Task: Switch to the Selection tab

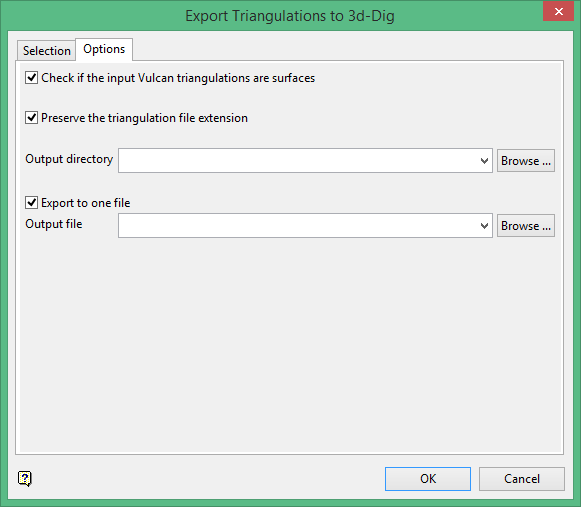Action: click(x=47, y=51)
